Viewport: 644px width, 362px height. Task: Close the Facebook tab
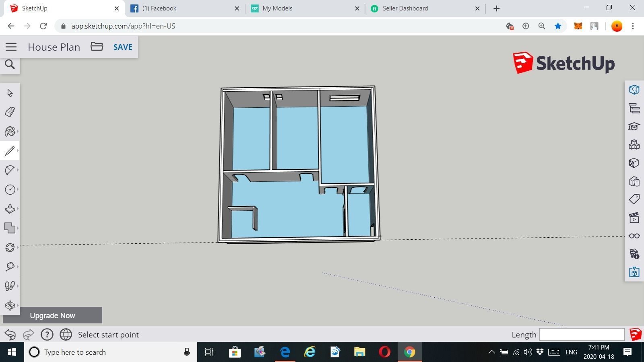pyautogui.click(x=237, y=8)
